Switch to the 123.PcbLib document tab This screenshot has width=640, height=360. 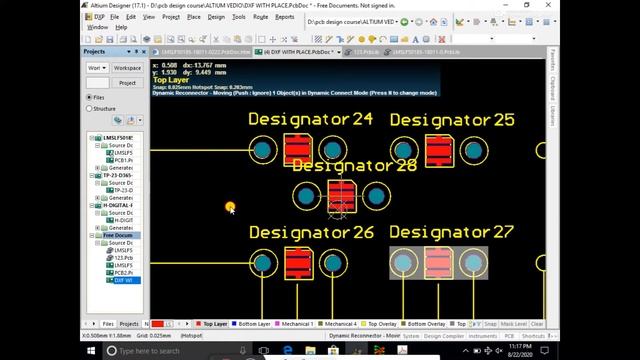362,52
